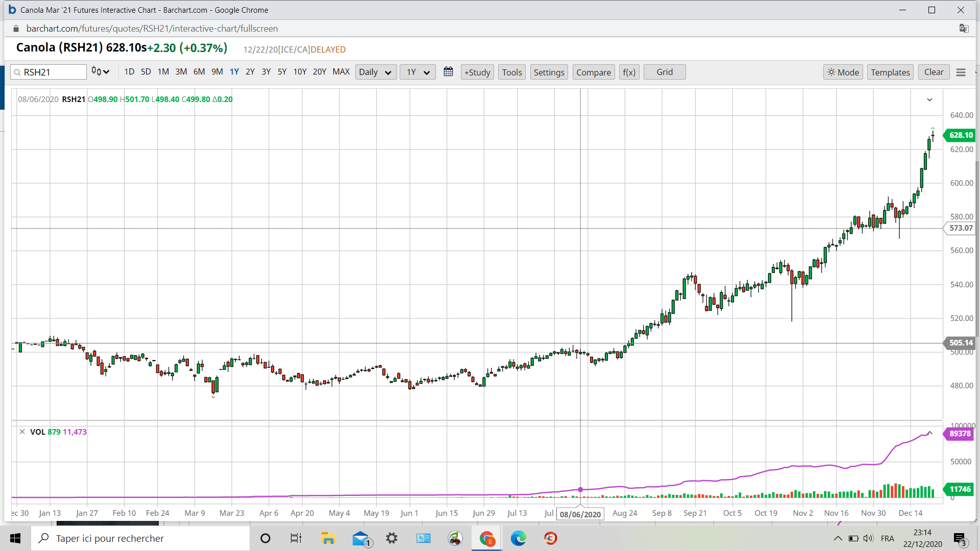This screenshot has height=551, width=980.
Task: Collapse the chart legend chevron
Action: pyautogui.click(x=929, y=99)
